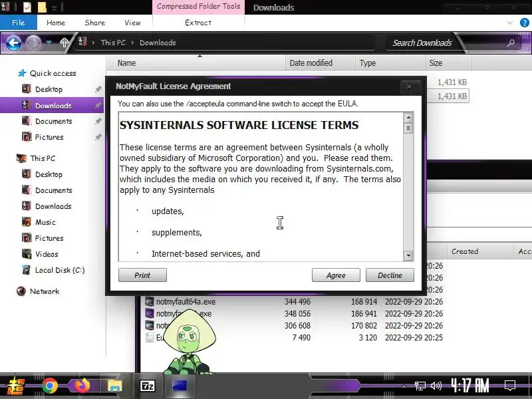
Task: Click This PC in the address breadcrumb
Action: 113,43
